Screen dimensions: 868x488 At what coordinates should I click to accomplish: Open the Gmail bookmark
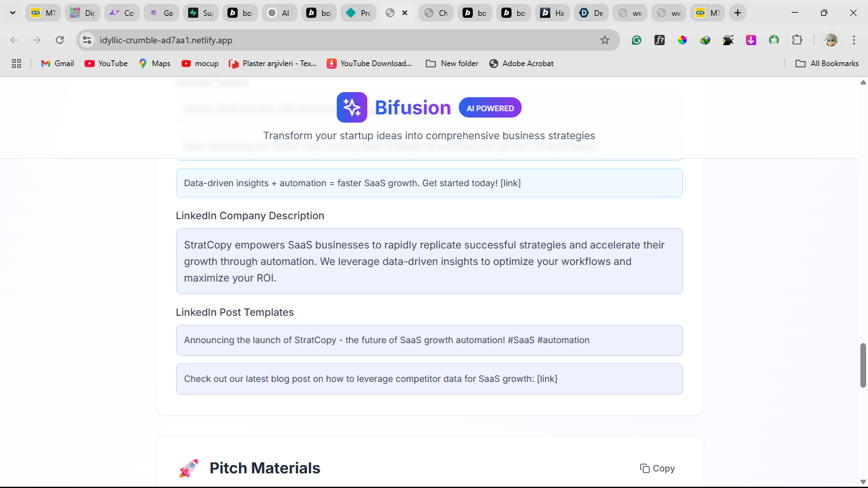point(57,64)
